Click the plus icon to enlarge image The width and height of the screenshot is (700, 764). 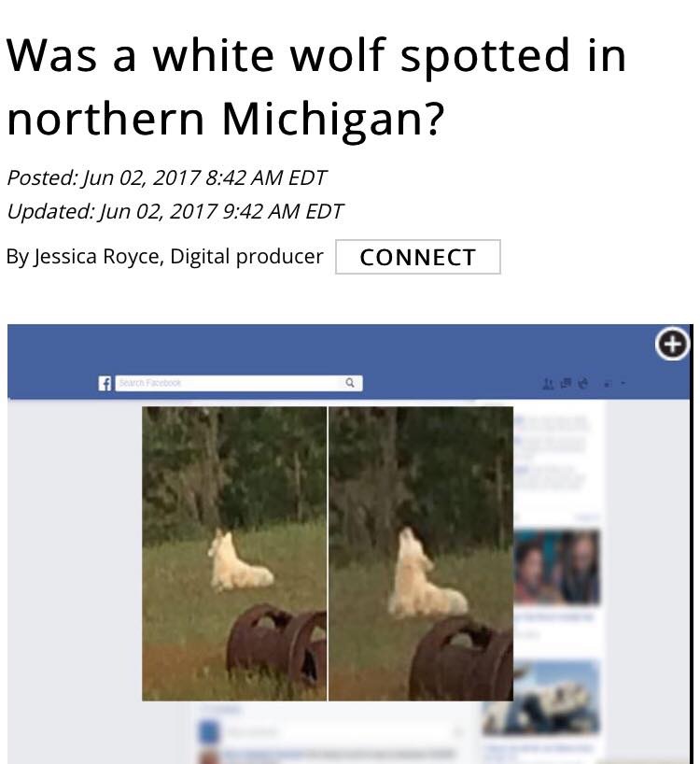click(672, 344)
